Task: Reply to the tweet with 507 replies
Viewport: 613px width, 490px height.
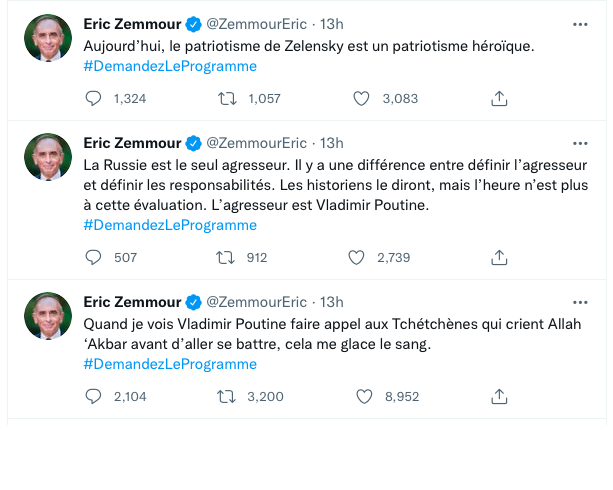Action: pos(94,257)
